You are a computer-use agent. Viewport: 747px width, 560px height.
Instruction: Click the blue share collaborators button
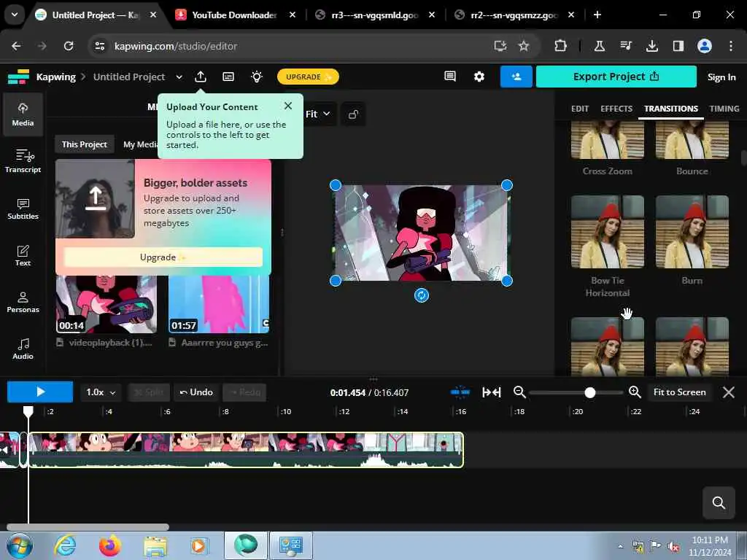[516, 77]
